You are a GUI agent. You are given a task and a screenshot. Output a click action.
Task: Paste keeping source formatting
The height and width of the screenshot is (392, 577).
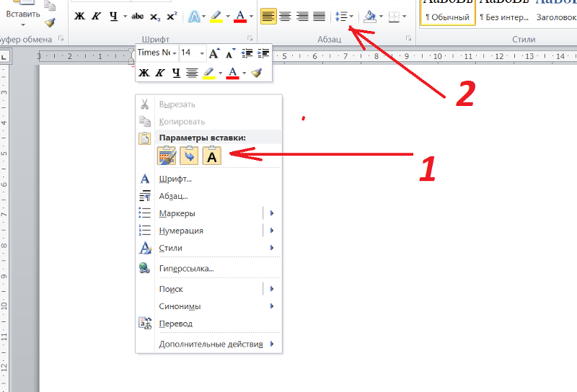pyautogui.click(x=167, y=155)
